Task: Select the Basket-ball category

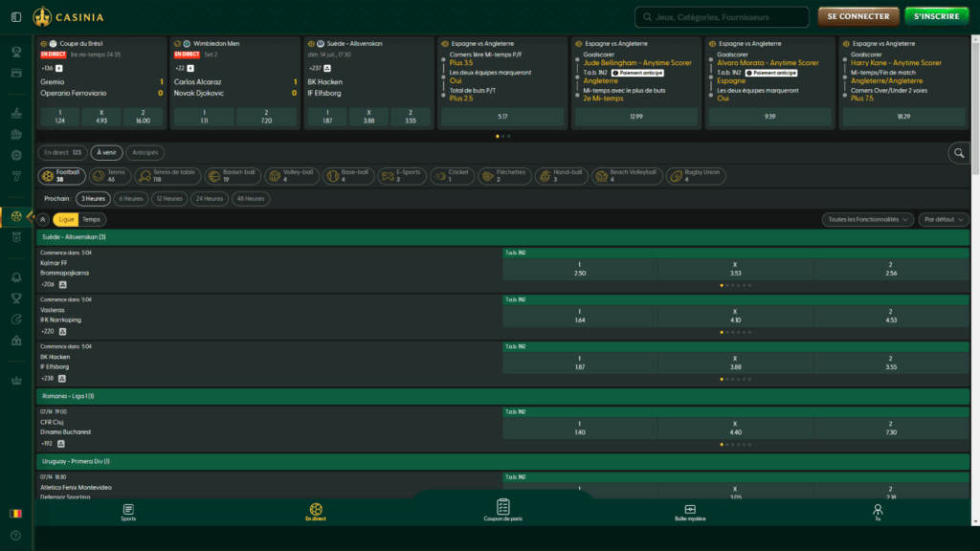Action: [x=233, y=176]
